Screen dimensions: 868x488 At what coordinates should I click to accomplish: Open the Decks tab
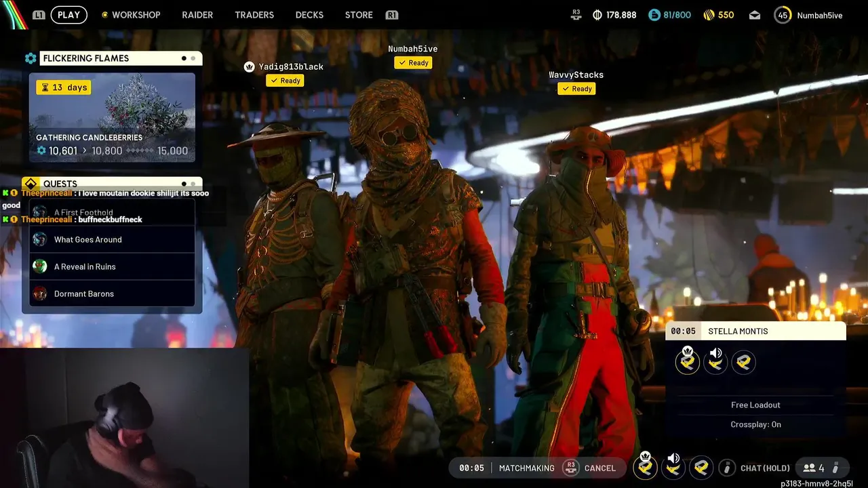[x=309, y=15]
